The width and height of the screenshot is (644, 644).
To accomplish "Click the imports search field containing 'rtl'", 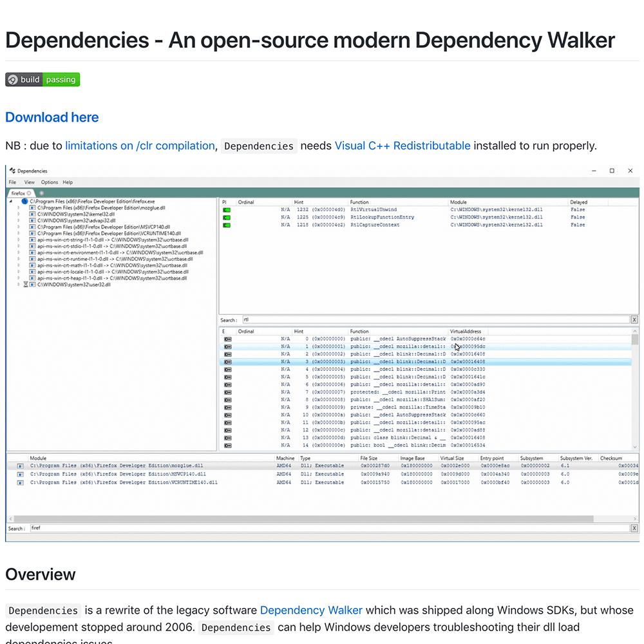I will [x=436, y=319].
